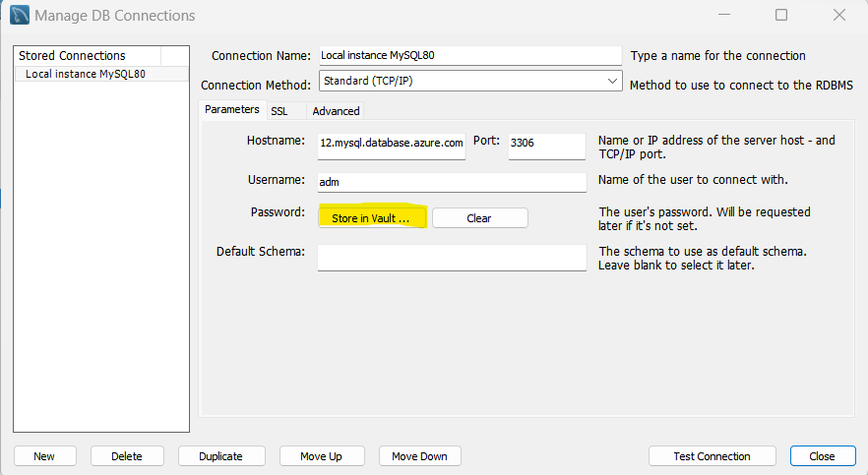Click the 'Default Schema:' label
868x475 pixels.
pos(261,252)
